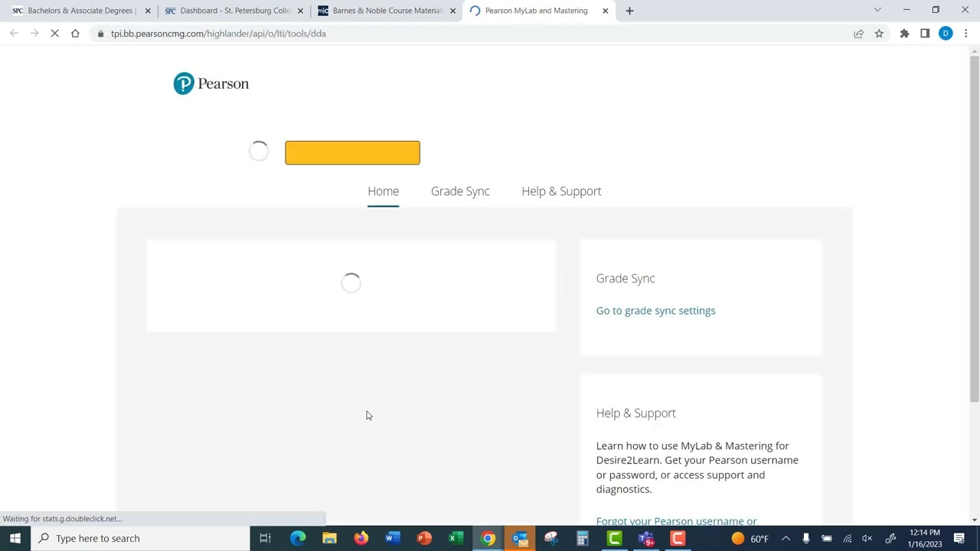Image resolution: width=980 pixels, height=551 pixels.
Task: Open Excel from the taskbar
Action: (456, 538)
